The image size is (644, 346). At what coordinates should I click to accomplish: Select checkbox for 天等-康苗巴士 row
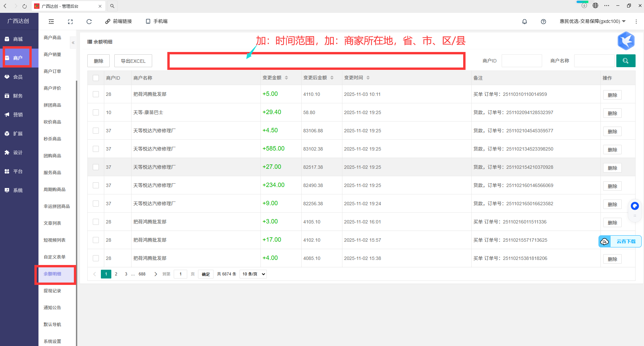[96, 112]
